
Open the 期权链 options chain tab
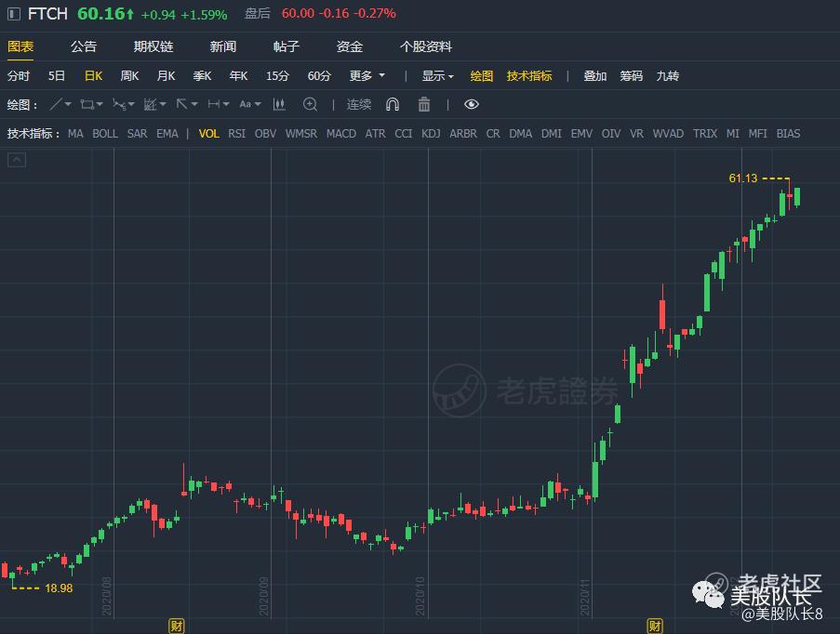[153, 46]
